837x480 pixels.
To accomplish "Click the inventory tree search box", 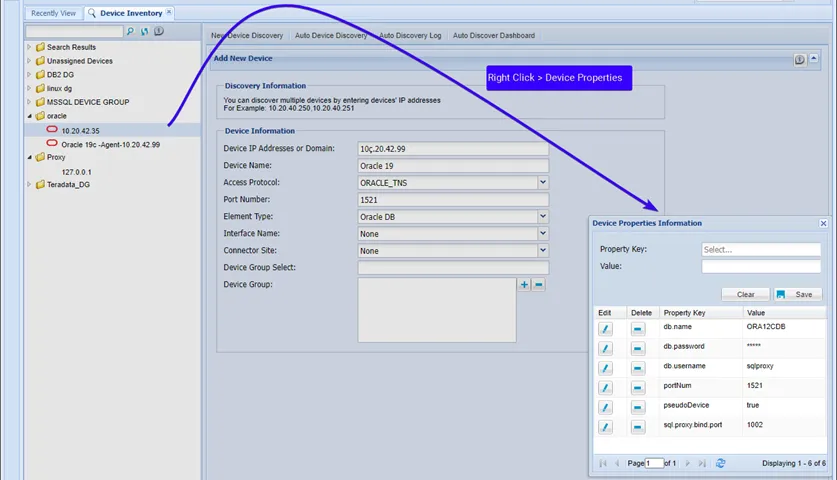I will point(74,32).
